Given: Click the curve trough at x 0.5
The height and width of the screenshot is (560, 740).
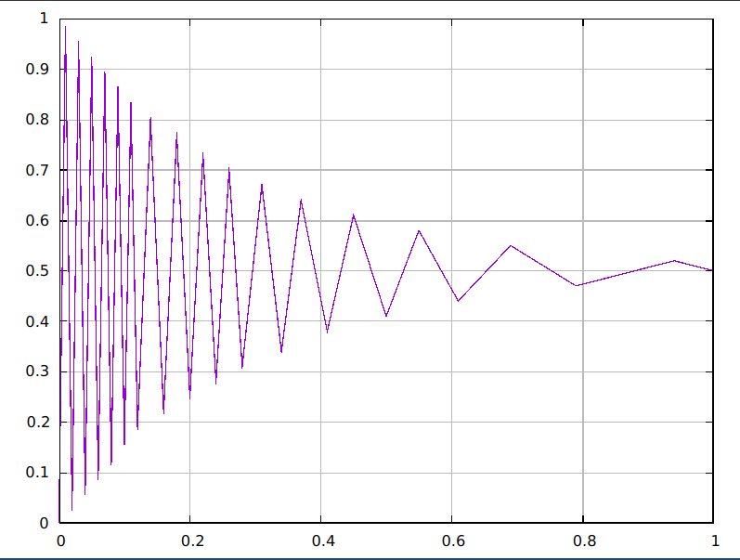Looking at the screenshot, I should [386, 316].
